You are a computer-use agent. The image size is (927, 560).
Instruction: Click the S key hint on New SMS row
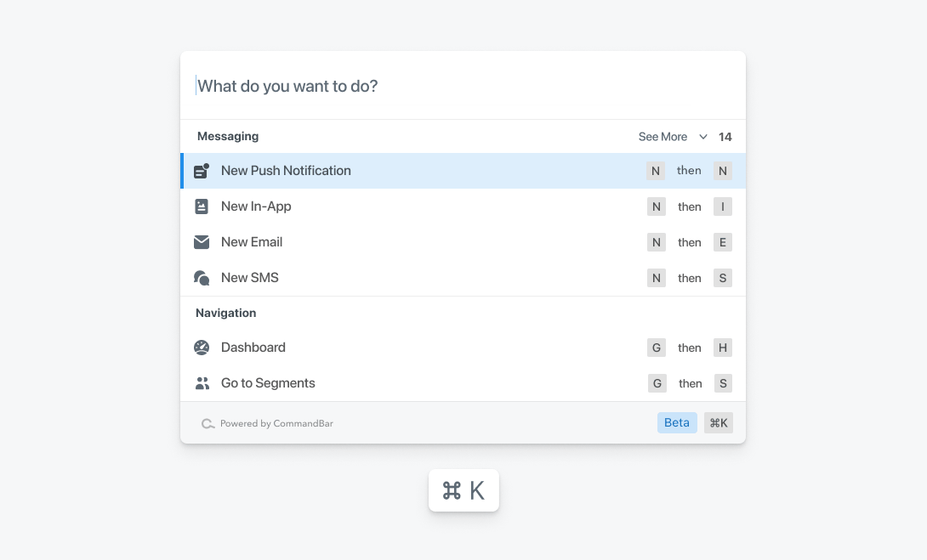[x=722, y=278]
